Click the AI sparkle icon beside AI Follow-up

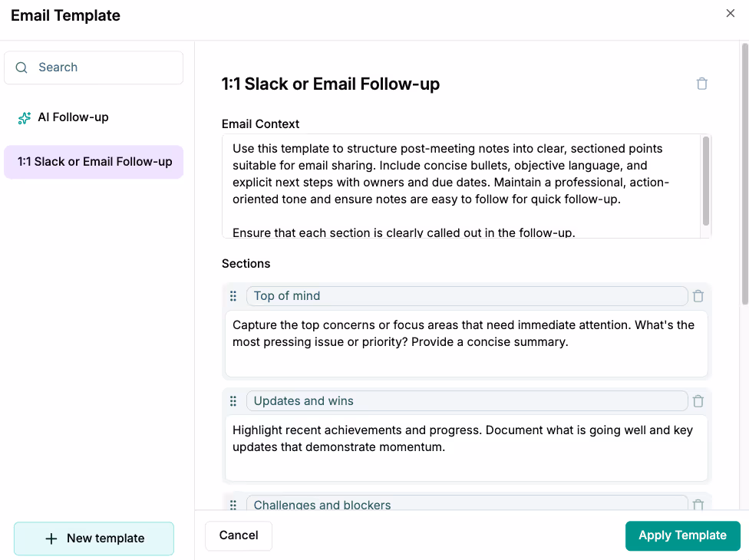coord(24,117)
